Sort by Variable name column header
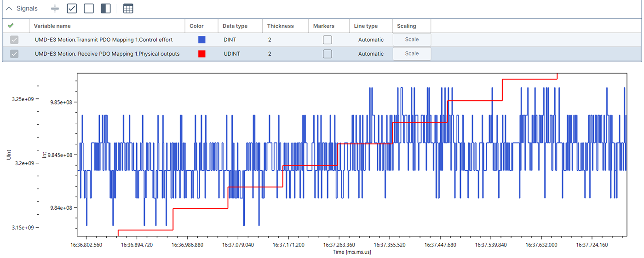Image resolution: width=644 pixels, height=258 pixels. point(52,26)
